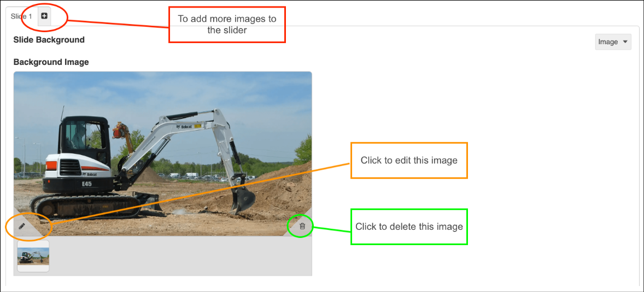Select the small excavator thumbnail
Viewport: 644px width, 292px height.
point(33,256)
